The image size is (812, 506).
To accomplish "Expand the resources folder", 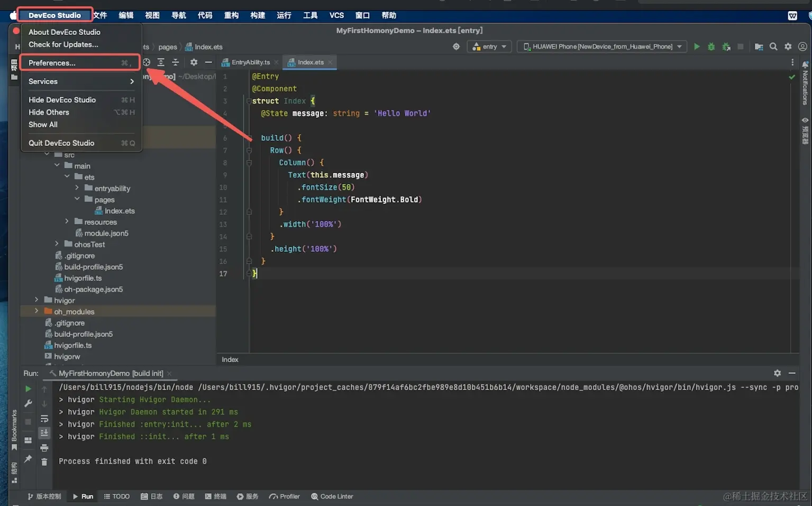I will (x=67, y=222).
